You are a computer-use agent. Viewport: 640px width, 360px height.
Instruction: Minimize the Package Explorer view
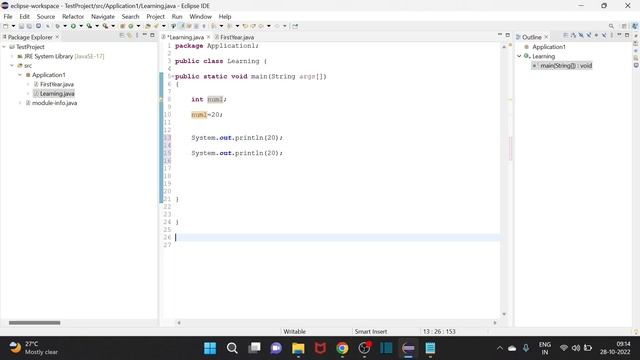[144, 36]
